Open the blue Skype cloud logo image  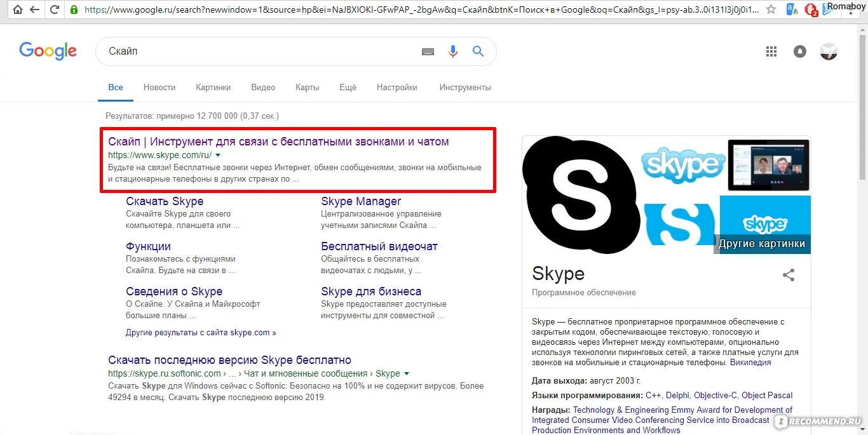[683, 164]
